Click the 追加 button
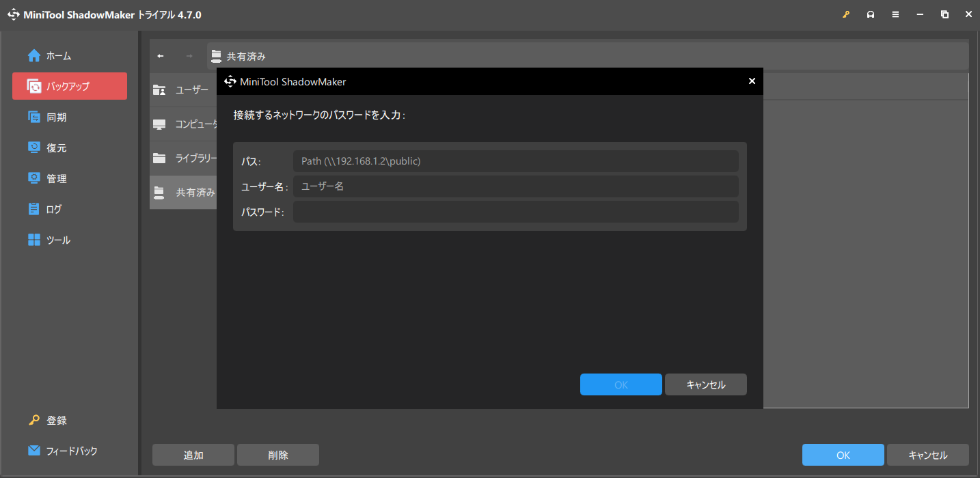 [x=193, y=455]
